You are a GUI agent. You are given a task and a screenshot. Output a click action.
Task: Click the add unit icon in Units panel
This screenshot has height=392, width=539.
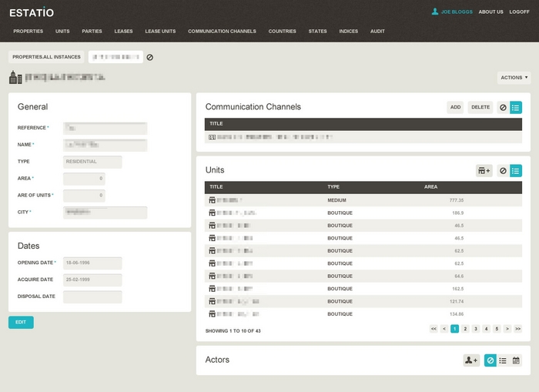(484, 170)
